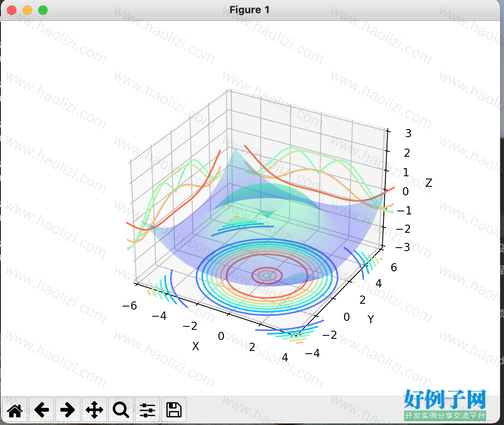The height and width of the screenshot is (425, 504).
Task: Activate the Pan/Move axes tool
Action: [x=94, y=410]
